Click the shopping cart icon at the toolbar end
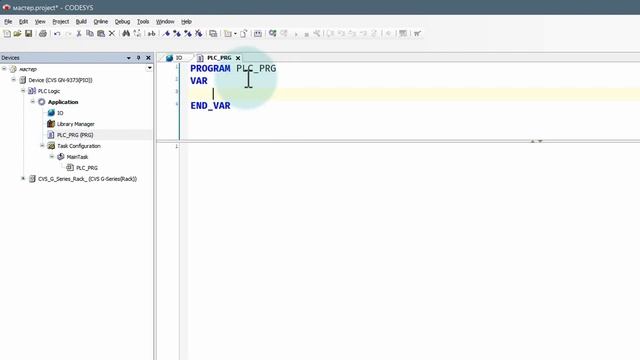640x360 pixels. (x=417, y=33)
